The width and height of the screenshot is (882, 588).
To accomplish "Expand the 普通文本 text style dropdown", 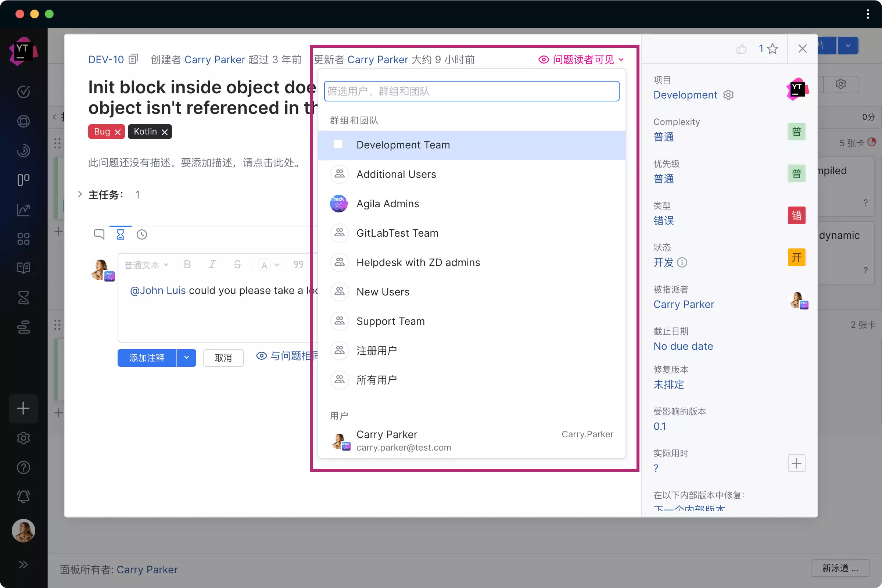I will (x=146, y=265).
